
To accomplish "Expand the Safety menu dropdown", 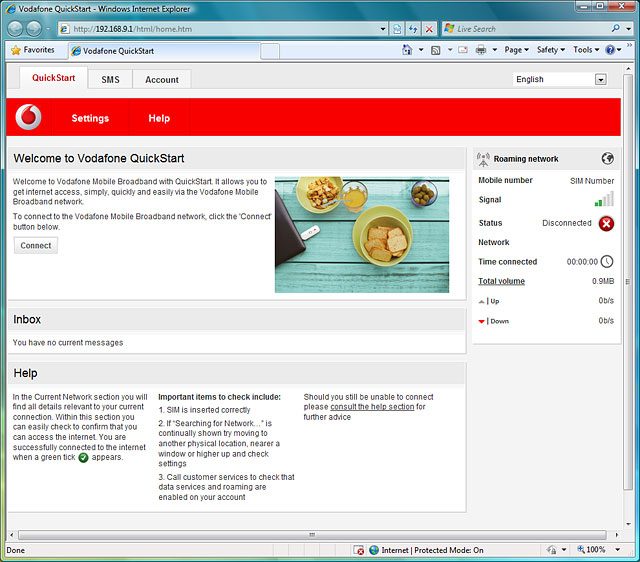I will (x=551, y=50).
